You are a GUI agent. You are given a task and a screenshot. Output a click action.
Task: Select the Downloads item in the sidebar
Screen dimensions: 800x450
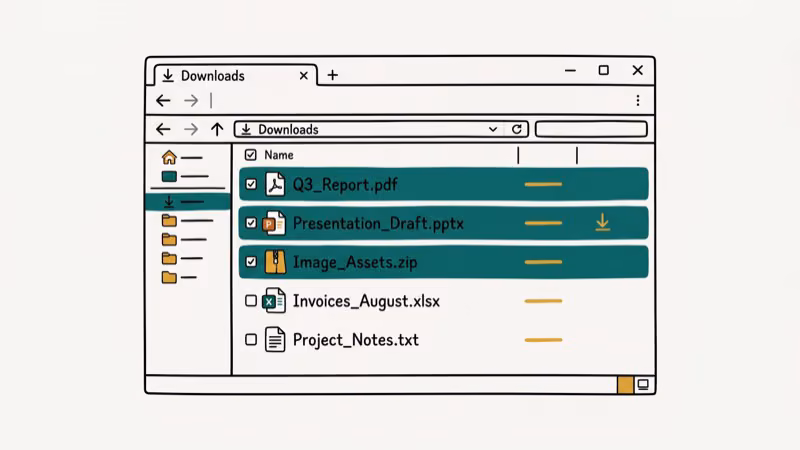click(188, 202)
